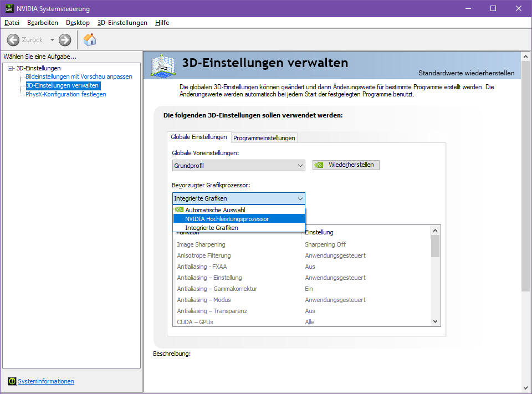The width and height of the screenshot is (532, 394).
Task: Click the settings list scroll up arrow
Action: point(436,231)
